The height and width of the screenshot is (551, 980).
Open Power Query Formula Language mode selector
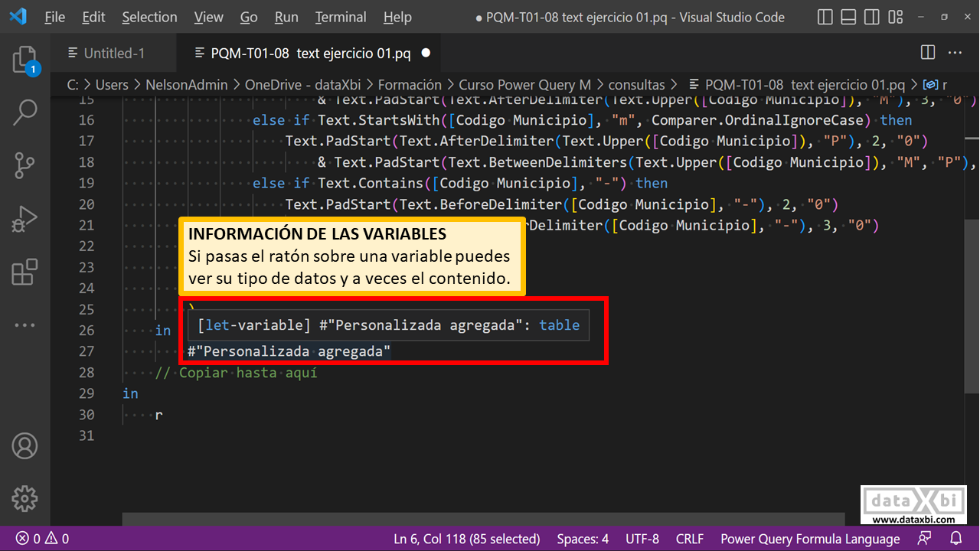(809, 539)
